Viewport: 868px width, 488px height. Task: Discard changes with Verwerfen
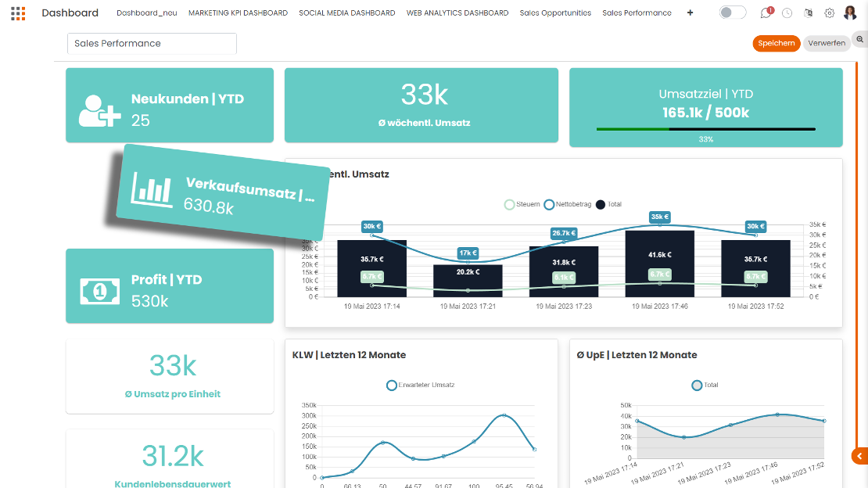point(827,43)
